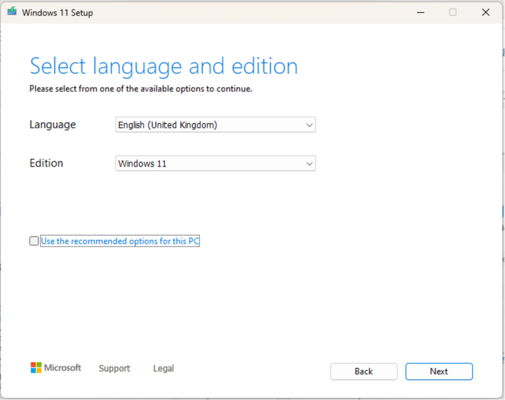Click the 'Select language and edition' heading
This screenshot has height=400, width=505.
[164, 66]
